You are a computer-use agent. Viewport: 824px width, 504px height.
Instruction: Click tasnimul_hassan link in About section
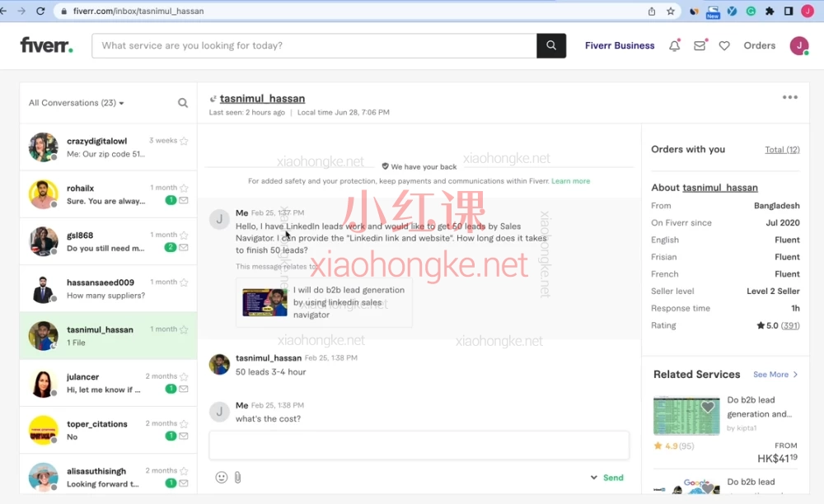click(720, 188)
